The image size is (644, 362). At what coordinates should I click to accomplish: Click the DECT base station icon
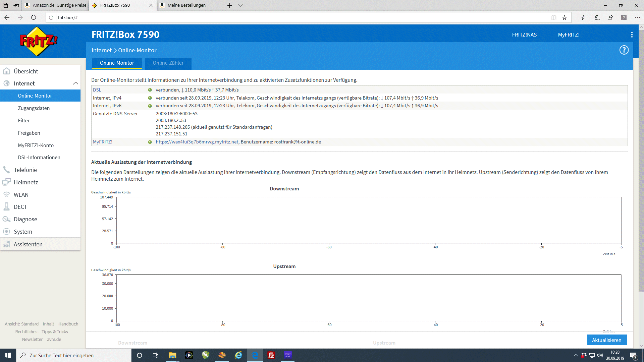pos(6,207)
